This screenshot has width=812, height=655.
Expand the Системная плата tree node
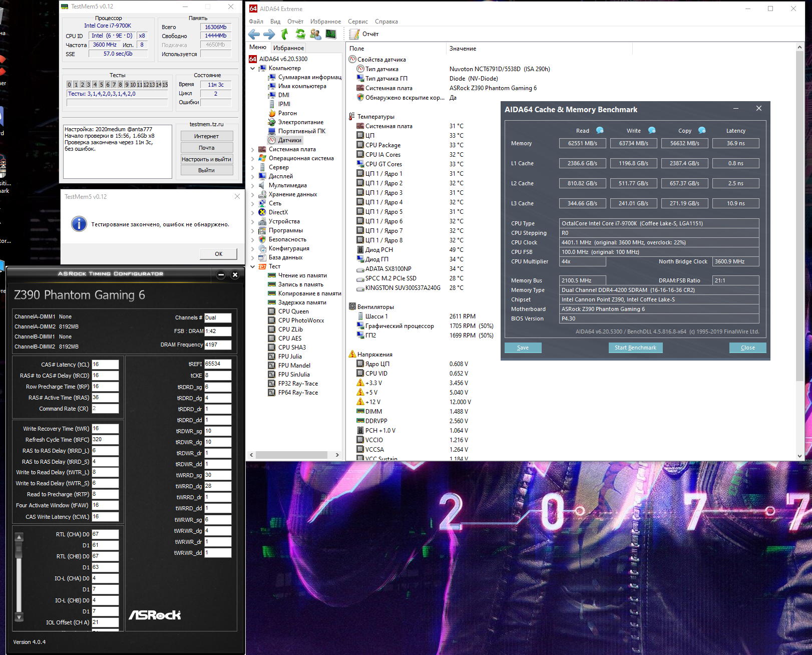[253, 149]
